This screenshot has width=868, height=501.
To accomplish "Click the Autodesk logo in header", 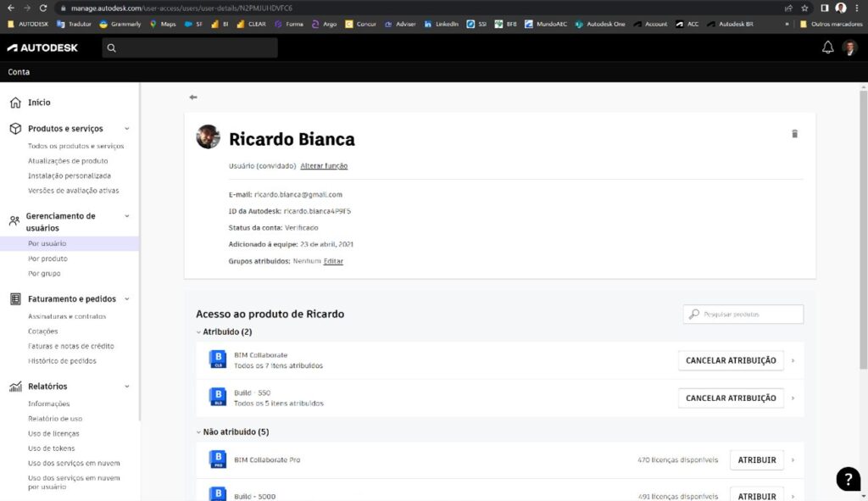I will coord(42,48).
